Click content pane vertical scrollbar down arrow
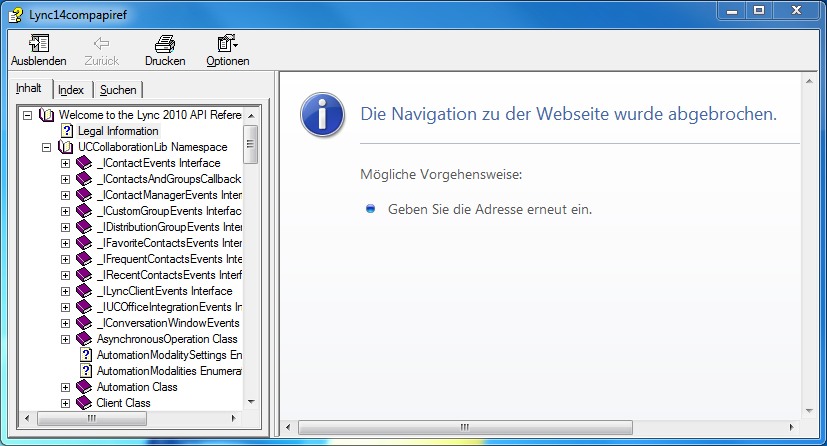Screen dimensions: 827x446 tap(810, 411)
